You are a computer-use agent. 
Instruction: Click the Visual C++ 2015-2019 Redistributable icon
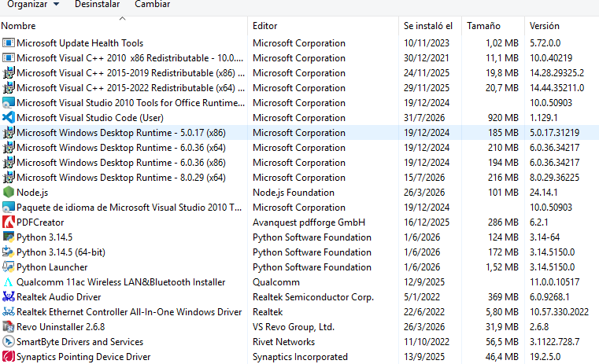tap(9, 72)
